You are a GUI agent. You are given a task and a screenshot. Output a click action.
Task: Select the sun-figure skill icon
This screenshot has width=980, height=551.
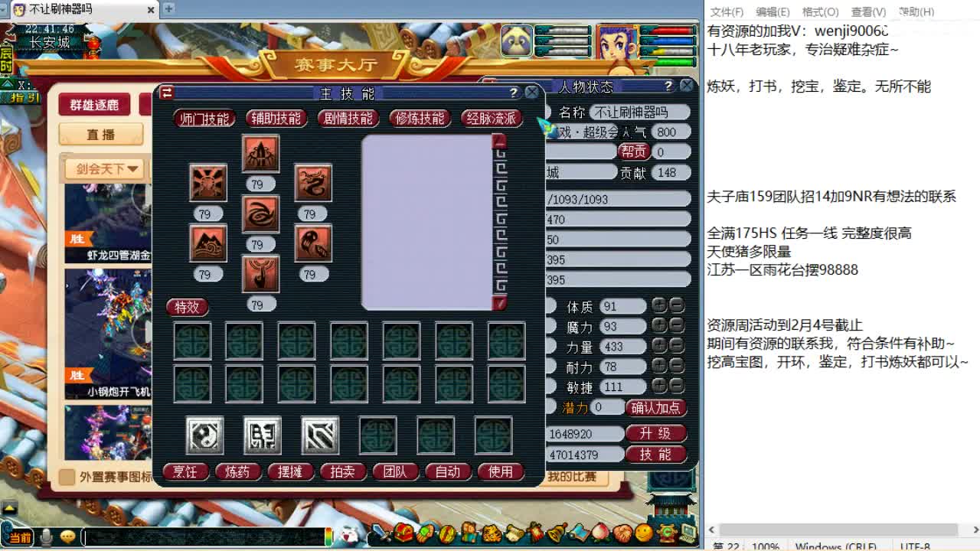coord(207,183)
